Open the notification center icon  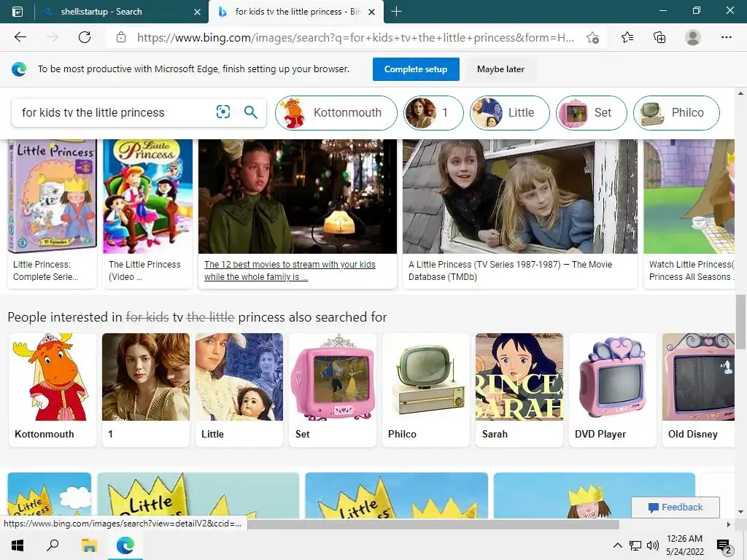click(x=724, y=546)
